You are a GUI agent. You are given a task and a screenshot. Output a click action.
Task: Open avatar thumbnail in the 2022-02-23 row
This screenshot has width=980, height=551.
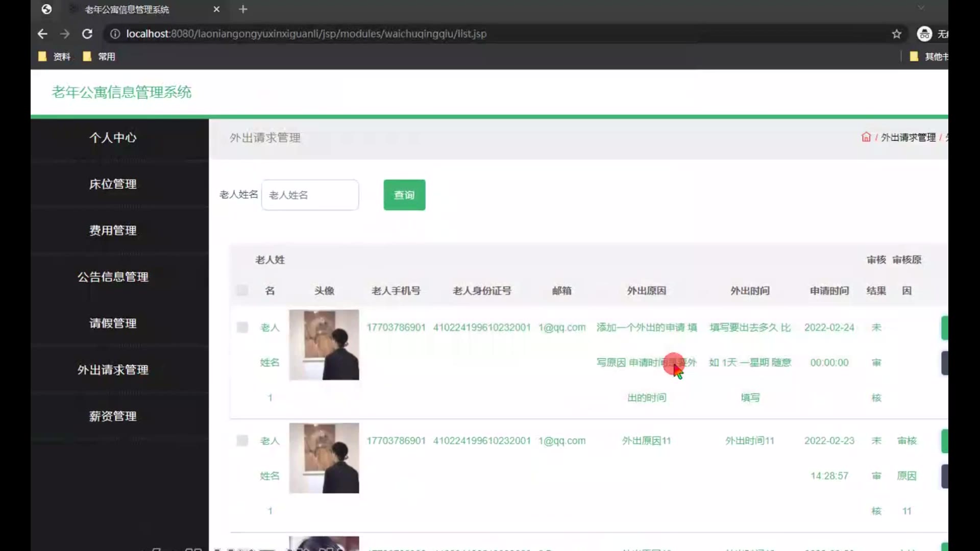pyautogui.click(x=324, y=458)
